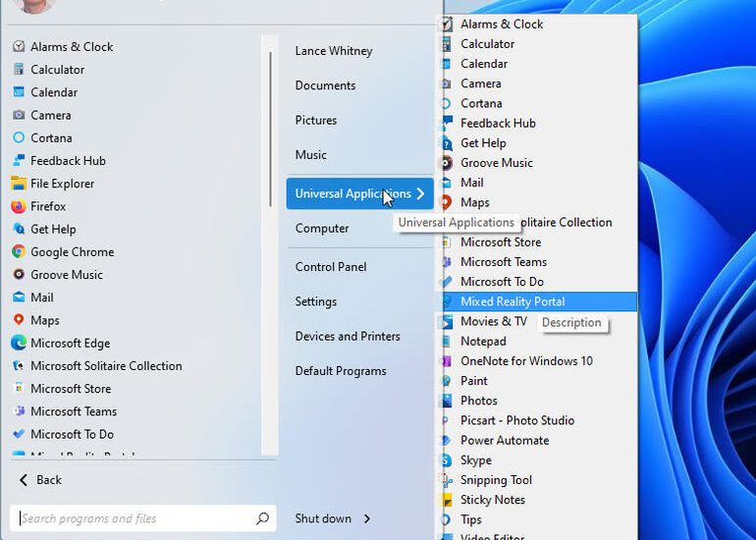
Task: Launch Power Automate from submenu
Action: [505, 440]
